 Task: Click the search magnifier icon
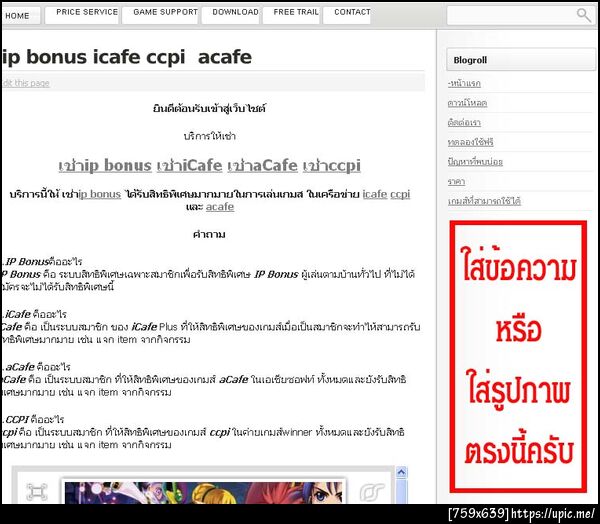coord(584,15)
